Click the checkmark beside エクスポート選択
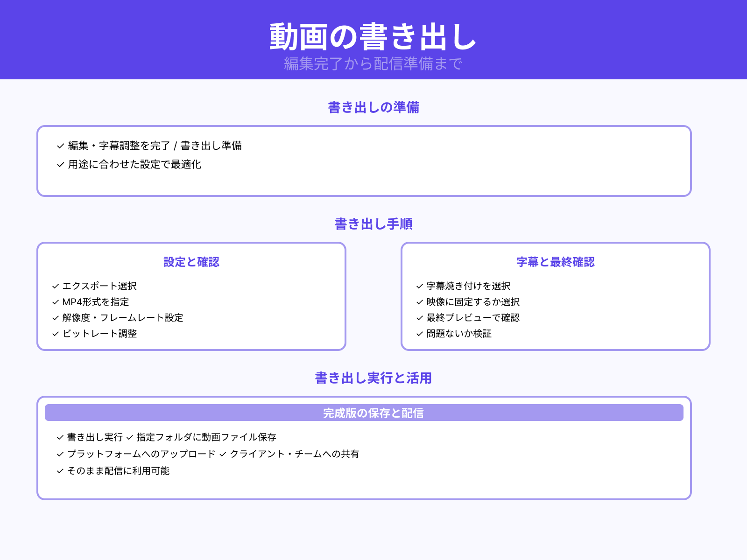Image resolution: width=747 pixels, height=560 pixels. (55, 286)
